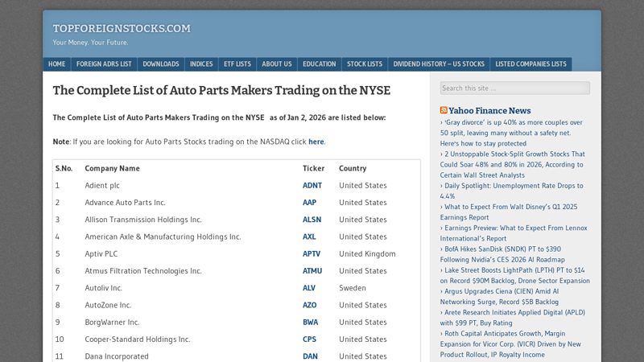Go to DIVIDEND HISTORY – US STOCKS
This screenshot has height=362, width=644.
[x=439, y=64]
